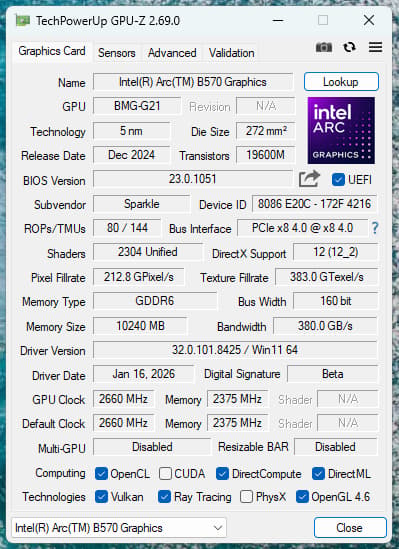
Task: Click the Close button
Action: tap(350, 528)
